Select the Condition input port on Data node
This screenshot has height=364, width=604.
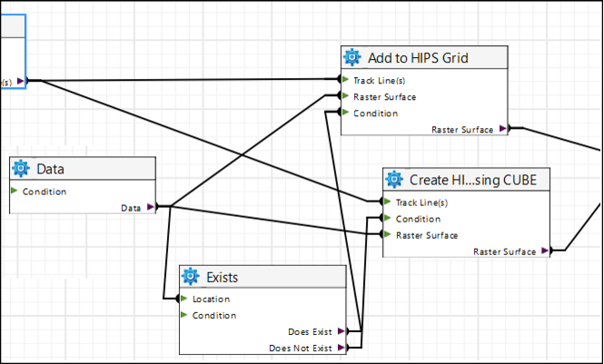pos(15,192)
